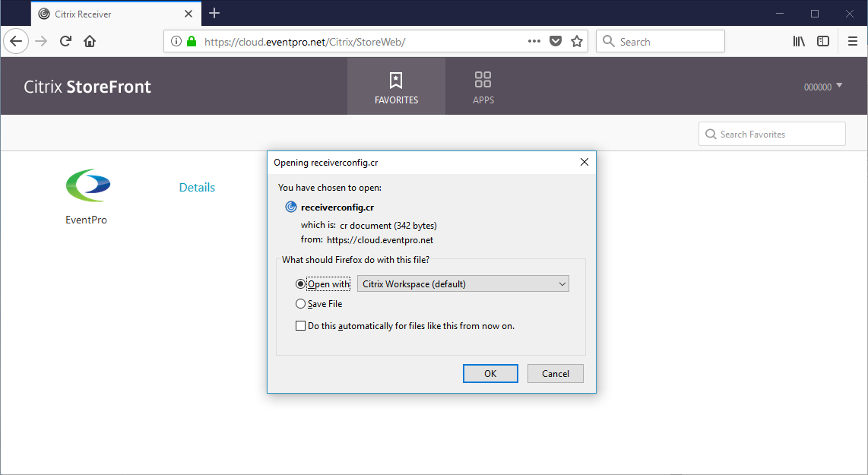868x475 pixels.
Task: Reload the page with the refresh icon
Action: (x=65, y=42)
